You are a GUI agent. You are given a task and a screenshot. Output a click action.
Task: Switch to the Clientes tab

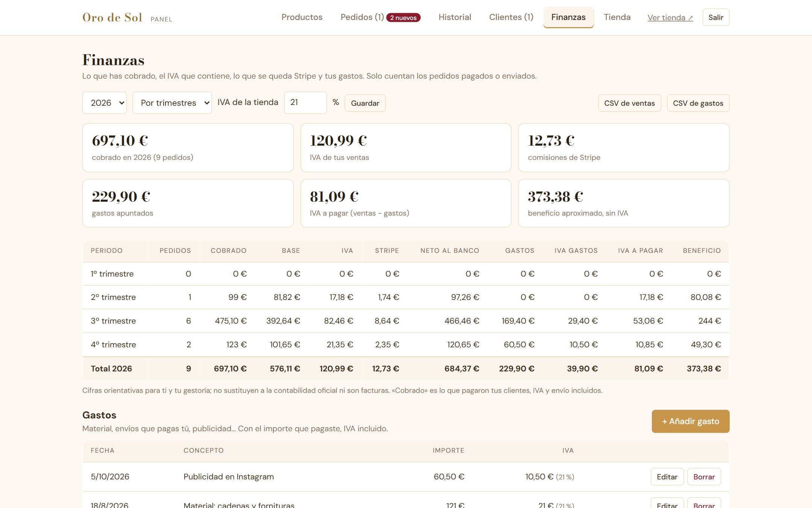(511, 17)
